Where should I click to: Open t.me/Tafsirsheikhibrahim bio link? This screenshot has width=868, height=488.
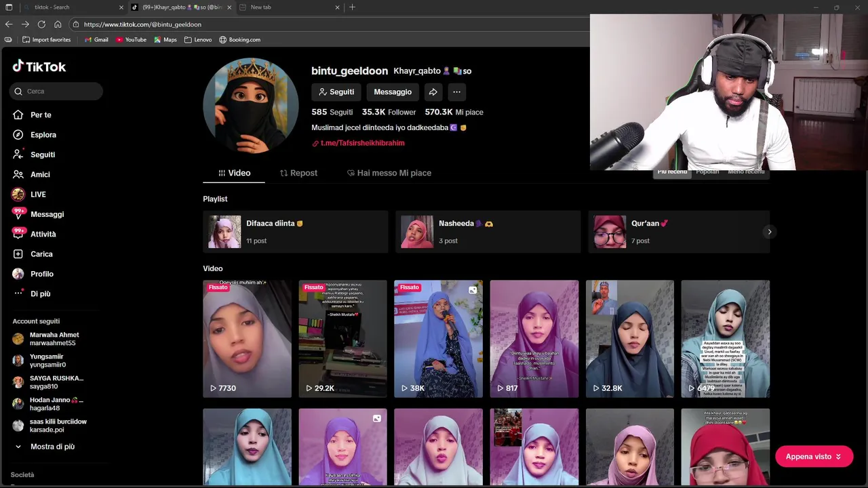click(x=358, y=143)
